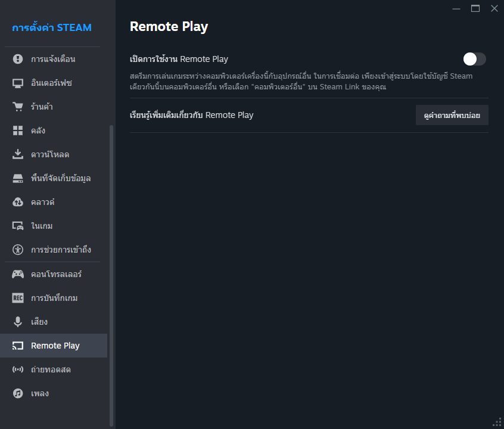Click the library grid icon
The width and height of the screenshot is (504, 429).
click(x=18, y=130)
